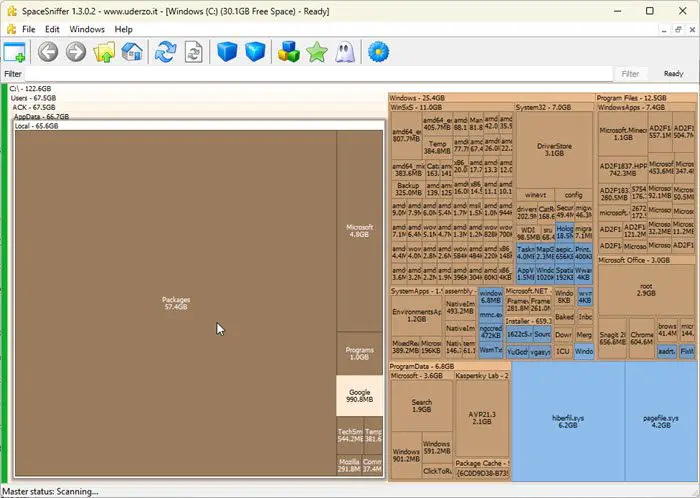Select the AD2F1837.HPP 742.3MB block
Screen dimensions: 700x498
point(623,170)
